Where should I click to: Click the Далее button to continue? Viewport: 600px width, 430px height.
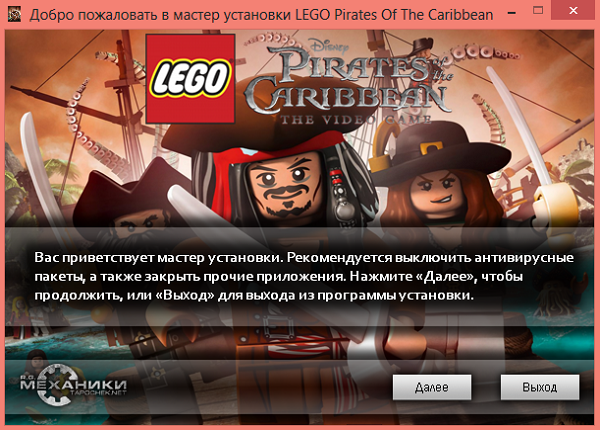(432, 387)
